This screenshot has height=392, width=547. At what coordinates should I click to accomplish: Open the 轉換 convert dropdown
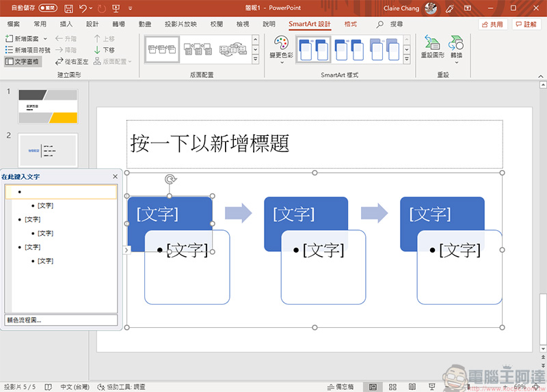pos(456,49)
